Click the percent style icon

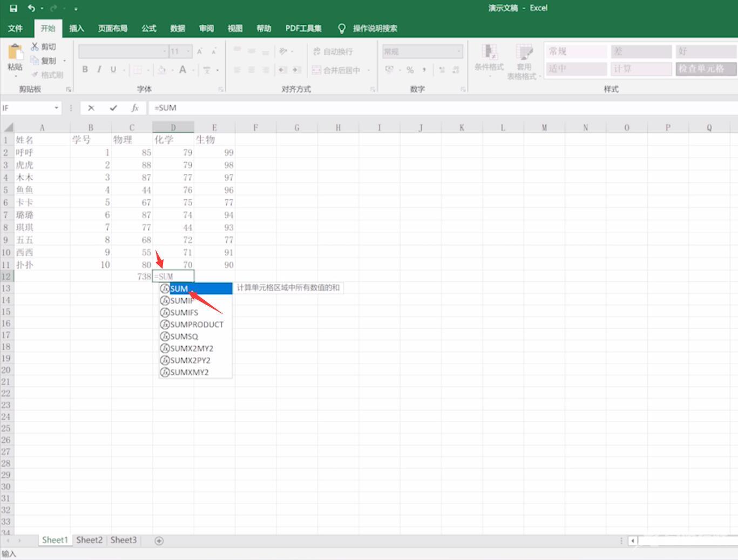tap(410, 70)
